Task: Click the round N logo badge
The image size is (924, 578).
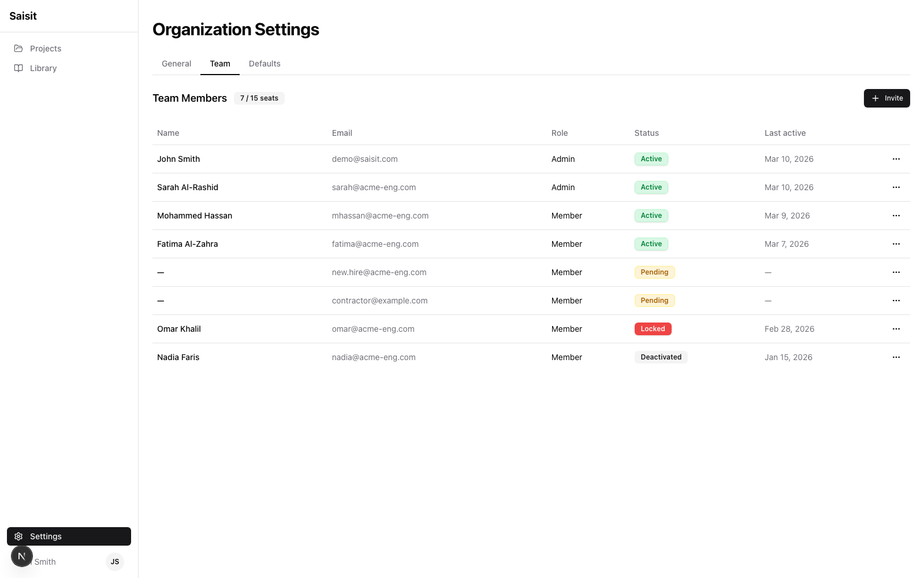Action: click(22, 556)
